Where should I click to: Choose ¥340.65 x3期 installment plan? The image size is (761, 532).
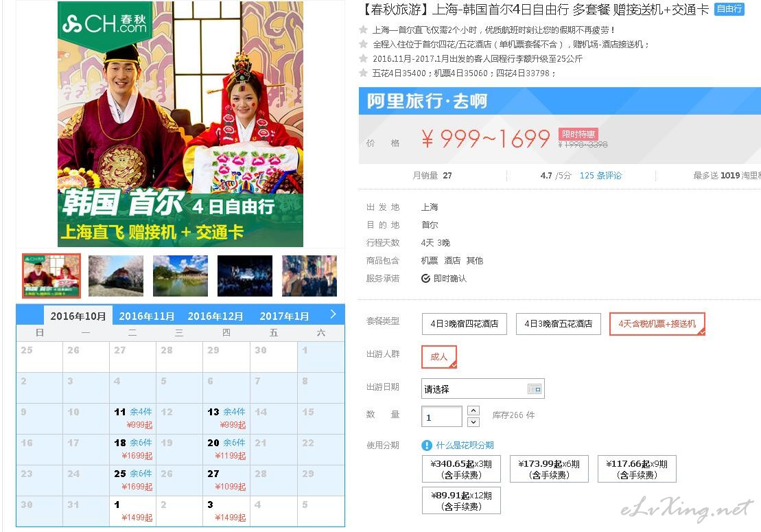click(461, 469)
